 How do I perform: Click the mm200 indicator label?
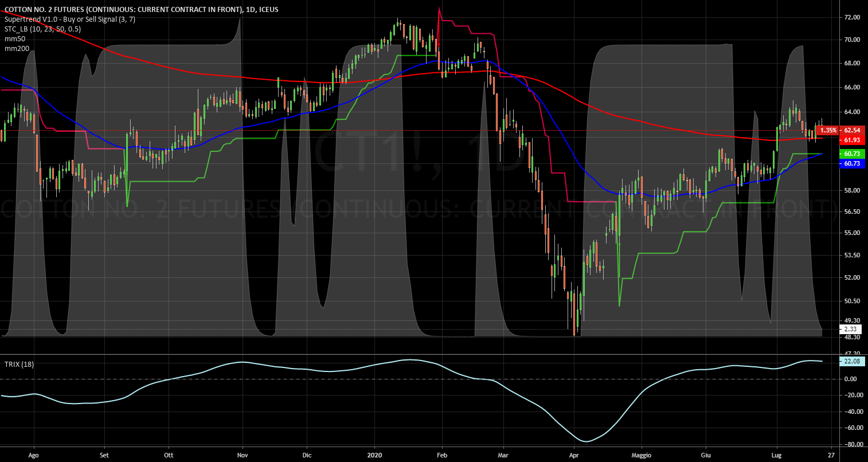(x=16, y=48)
